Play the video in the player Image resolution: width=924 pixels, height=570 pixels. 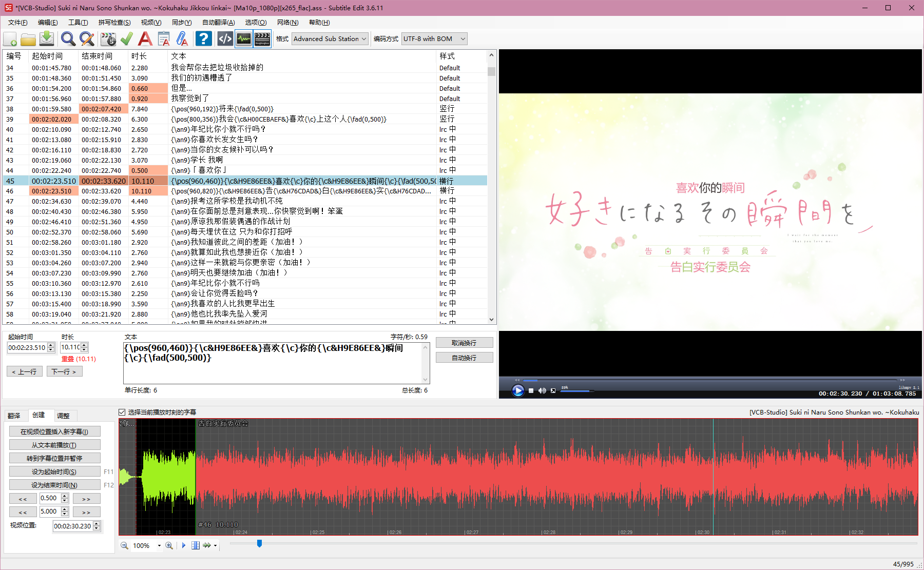(518, 391)
